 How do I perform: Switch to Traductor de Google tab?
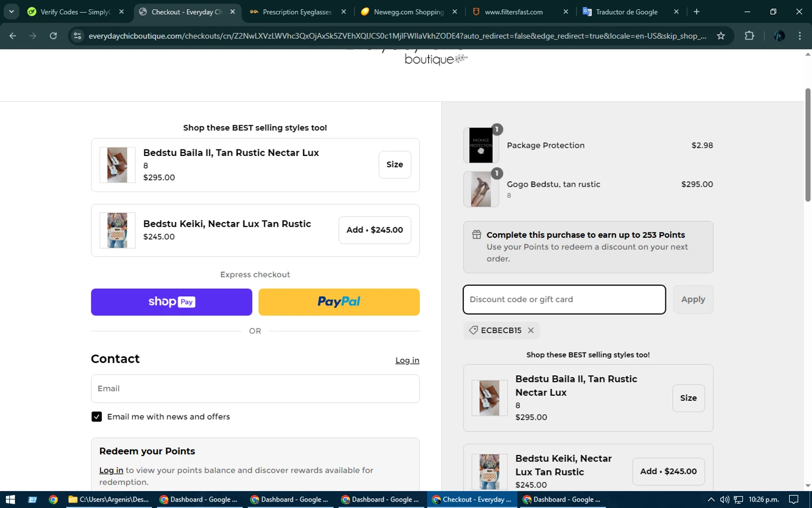tap(626, 11)
